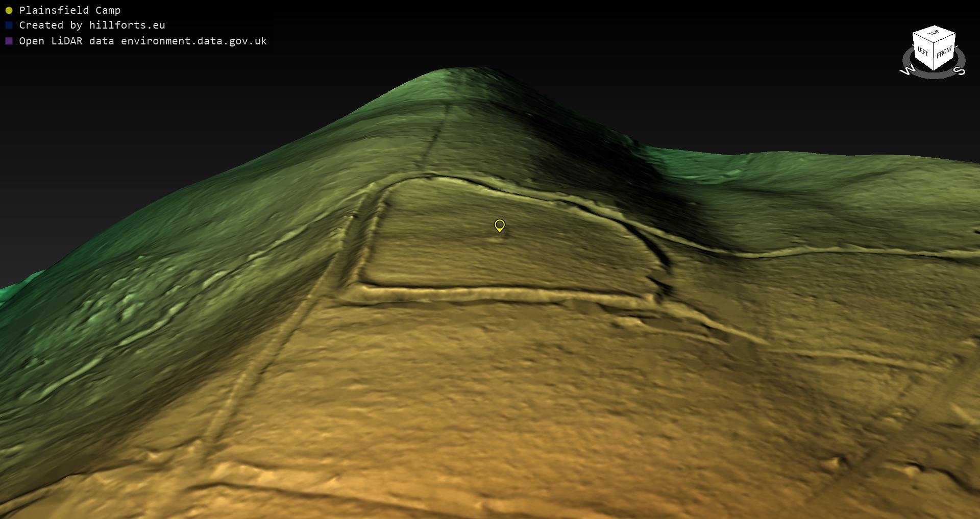The height and width of the screenshot is (519, 980).
Task: Click the gray compass ring below the cube
Action: point(934,75)
